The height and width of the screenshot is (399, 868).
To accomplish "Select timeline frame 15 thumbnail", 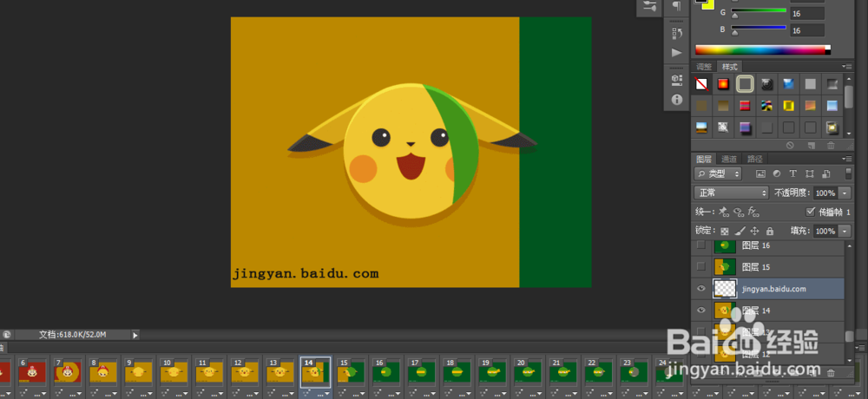I will click(x=350, y=371).
